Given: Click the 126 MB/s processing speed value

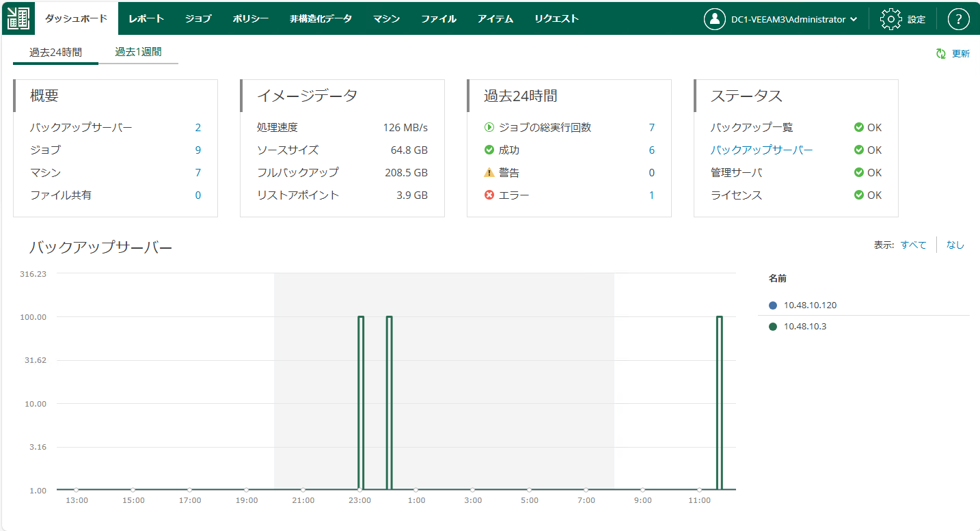Looking at the screenshot, I should 405,127.
